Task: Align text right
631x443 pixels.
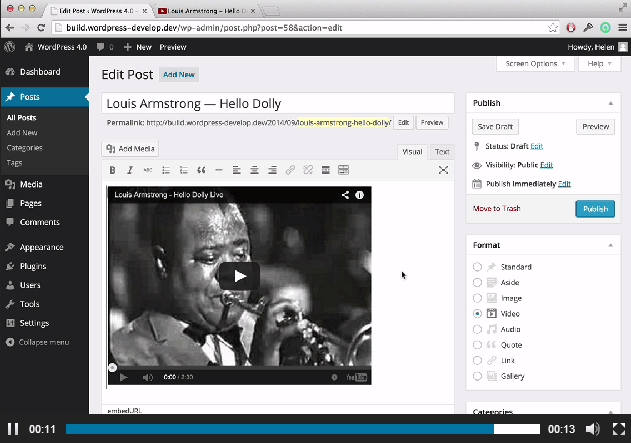Action: pos(272,170)
